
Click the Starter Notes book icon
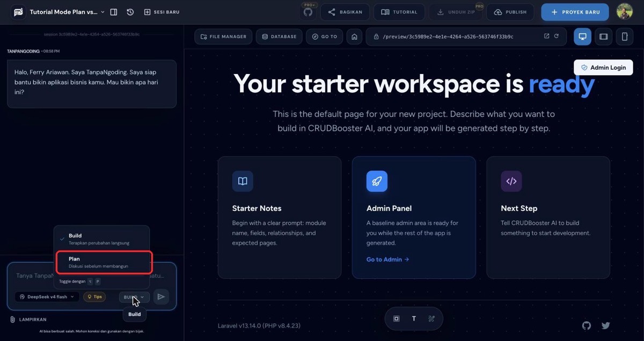tap(243, 181)
